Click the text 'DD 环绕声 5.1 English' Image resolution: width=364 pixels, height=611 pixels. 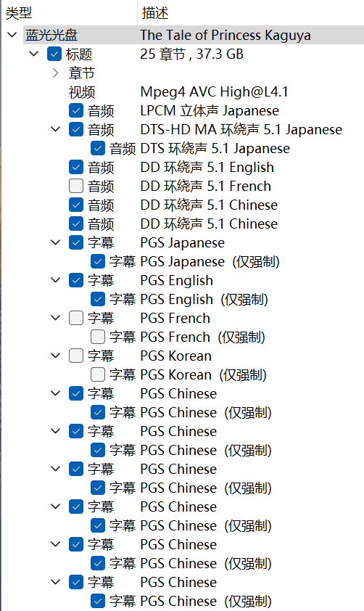(x=207, y=167)
